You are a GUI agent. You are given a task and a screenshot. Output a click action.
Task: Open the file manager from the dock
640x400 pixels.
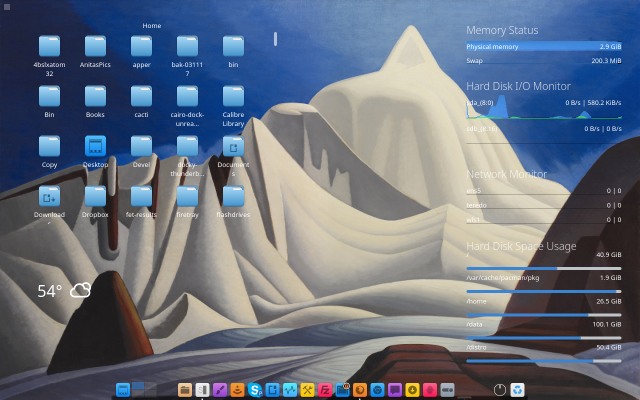[184, 390]
